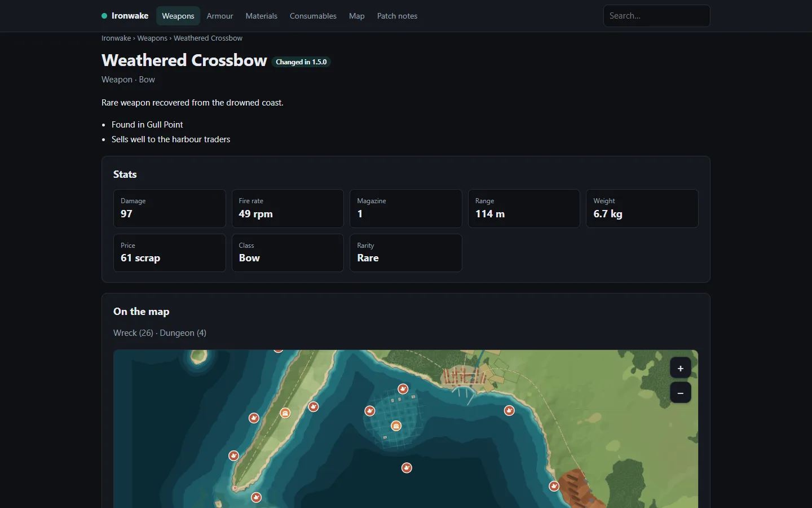The image size is (812, 508).
Task: Select the wreck marker in deep water below the grid
Action: click(x=407, y=468)
